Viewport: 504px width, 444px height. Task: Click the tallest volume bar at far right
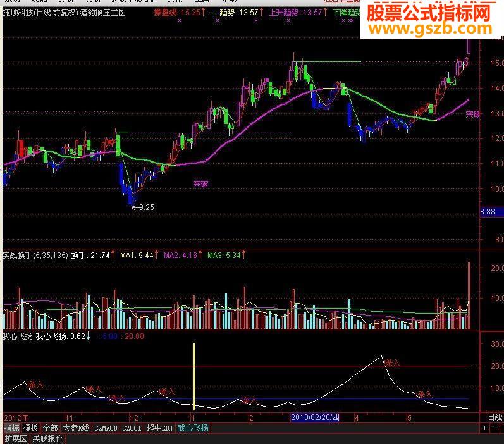click(469, 296)
